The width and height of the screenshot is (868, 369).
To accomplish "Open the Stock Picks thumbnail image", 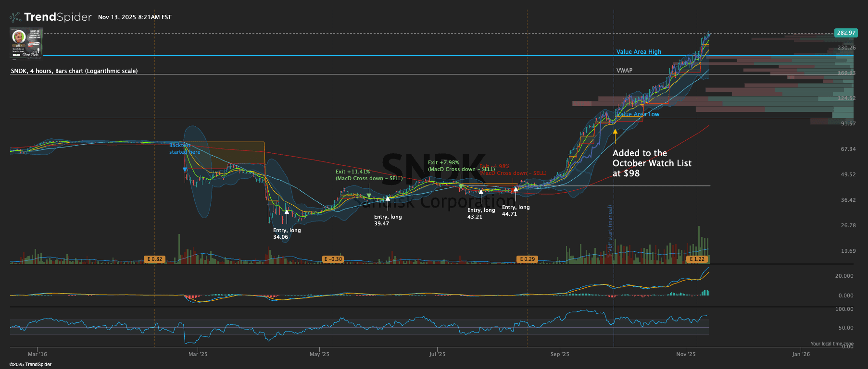I will (26, 43).
